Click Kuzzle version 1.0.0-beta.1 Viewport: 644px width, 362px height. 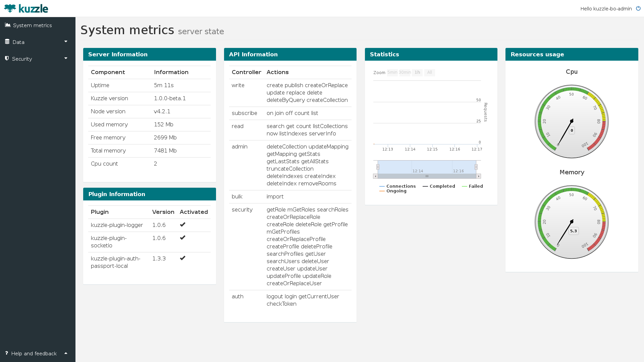[170, 99]
